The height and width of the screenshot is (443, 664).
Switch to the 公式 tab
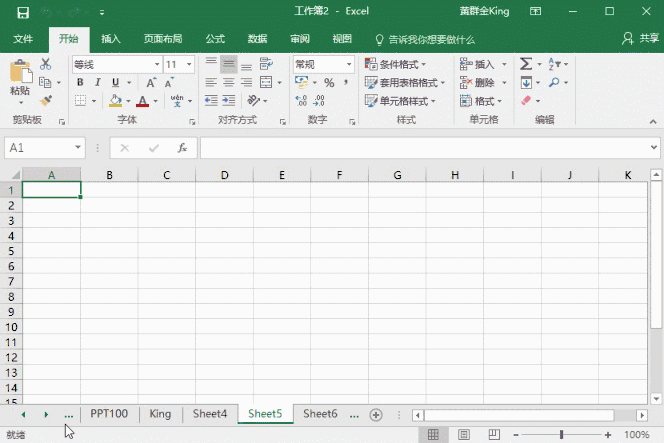coord(215,39)
